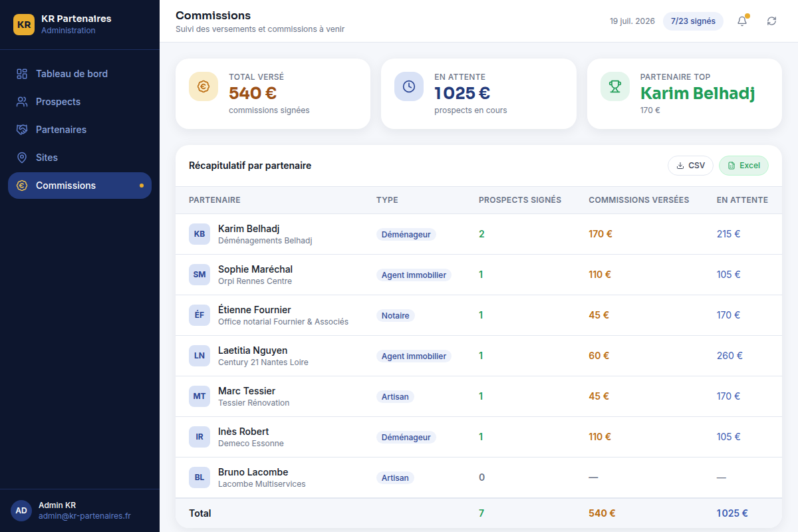Open the Partenaires page
Screen dimensions: 798x532
point(80,130)
